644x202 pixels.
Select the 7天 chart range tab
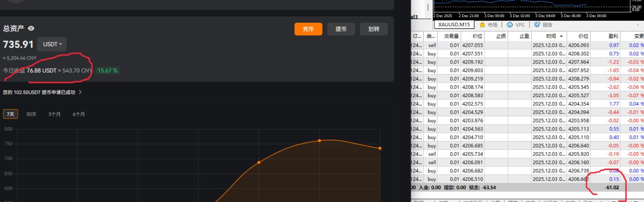coord(10,114)
